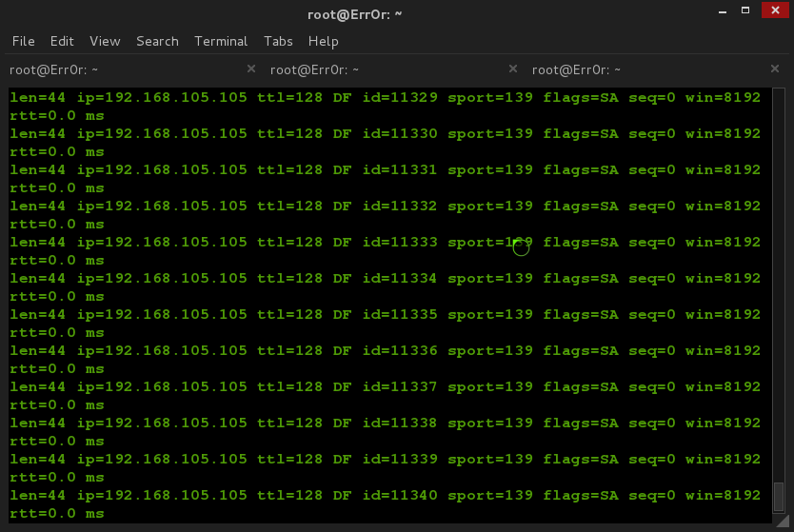
Task: Click the window title root@ErrOr: ~
Action: (x=354, y=14)
